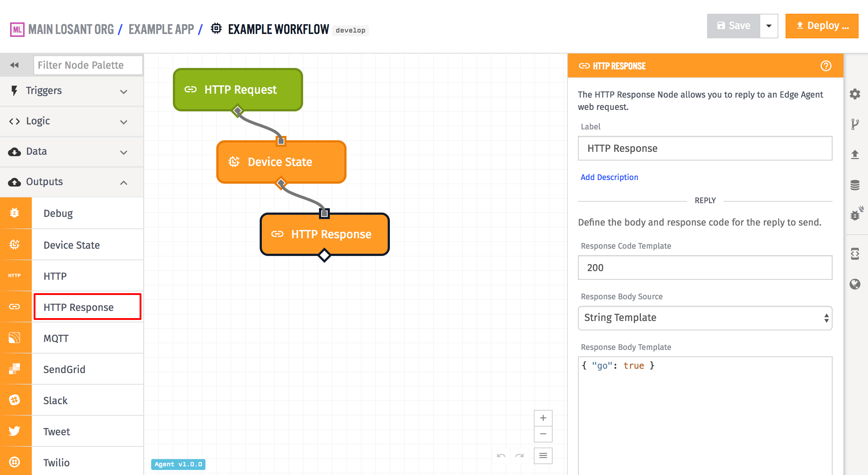
Task: Click the Response Code Template field
Action: pos(705,268)
